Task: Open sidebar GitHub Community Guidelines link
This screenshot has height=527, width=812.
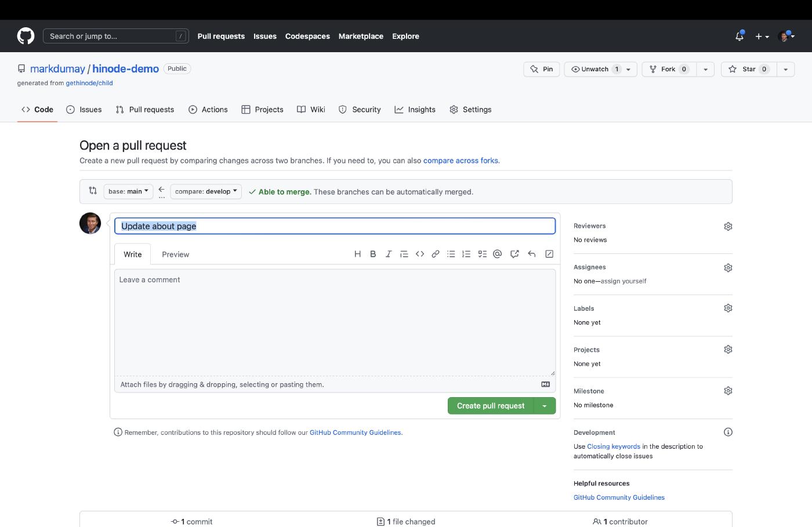Action: [619, 497]
